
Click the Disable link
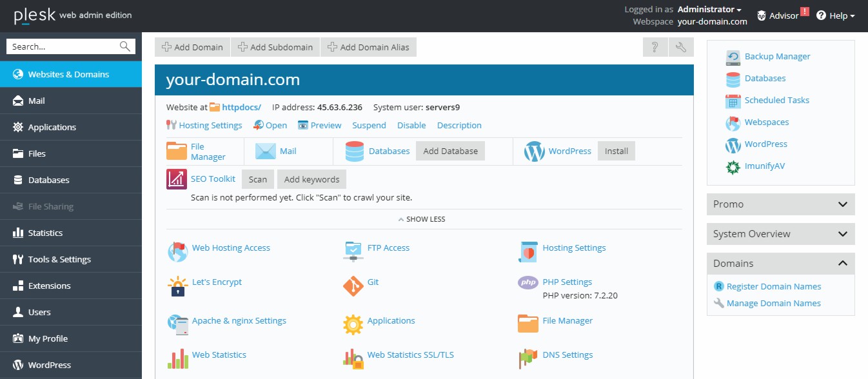click(411, 126)
